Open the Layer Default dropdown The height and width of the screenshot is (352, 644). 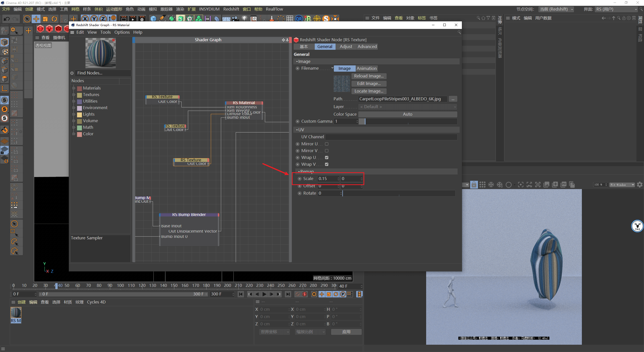408,107
